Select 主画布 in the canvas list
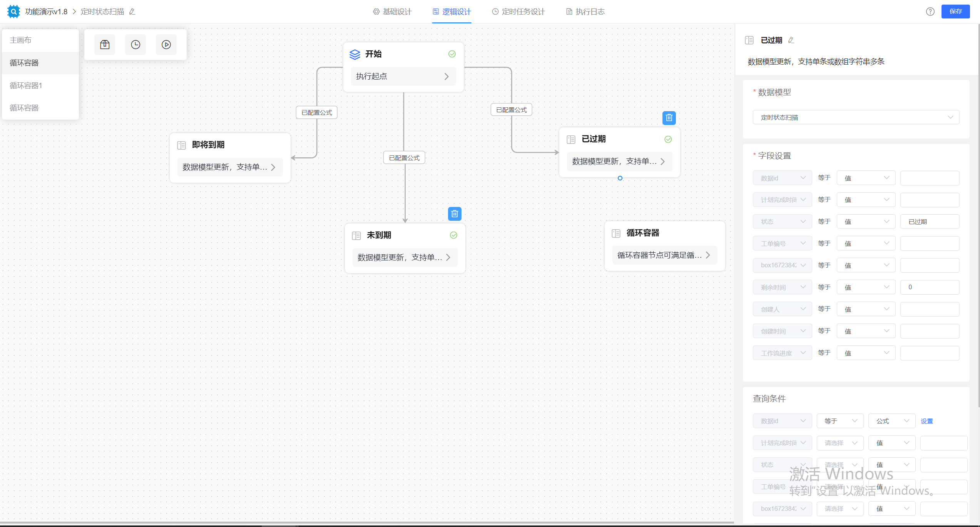The width and height of the screenshot is (980, 527). pos(40,40)
